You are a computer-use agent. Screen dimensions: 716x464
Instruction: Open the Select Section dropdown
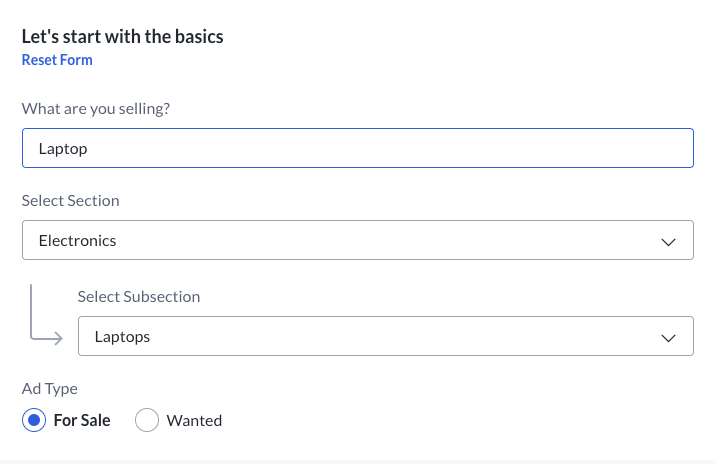pyautogui.click(x=357, y=240)
